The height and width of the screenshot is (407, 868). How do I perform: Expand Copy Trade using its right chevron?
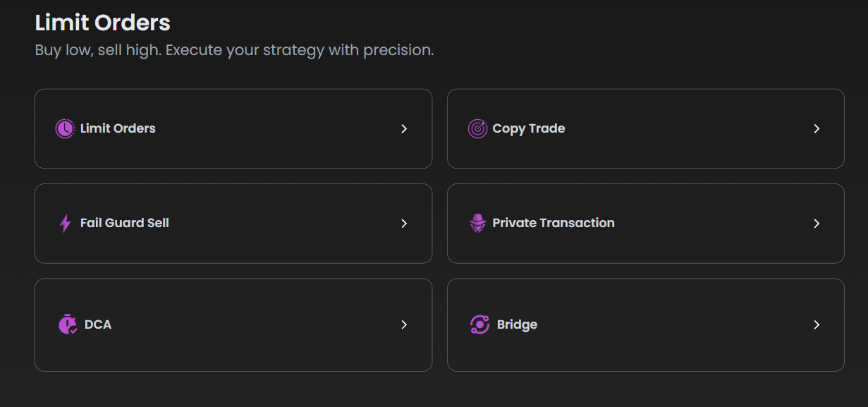coord(817,129)
